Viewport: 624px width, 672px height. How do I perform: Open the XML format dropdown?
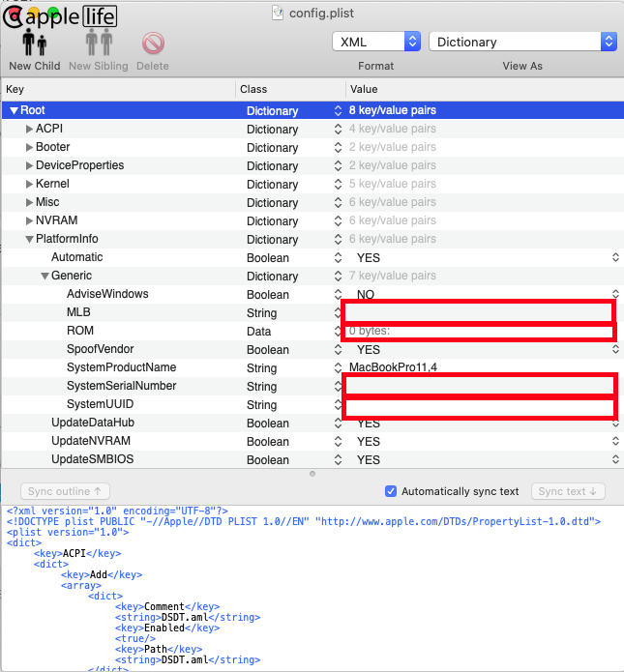[376, 42]
